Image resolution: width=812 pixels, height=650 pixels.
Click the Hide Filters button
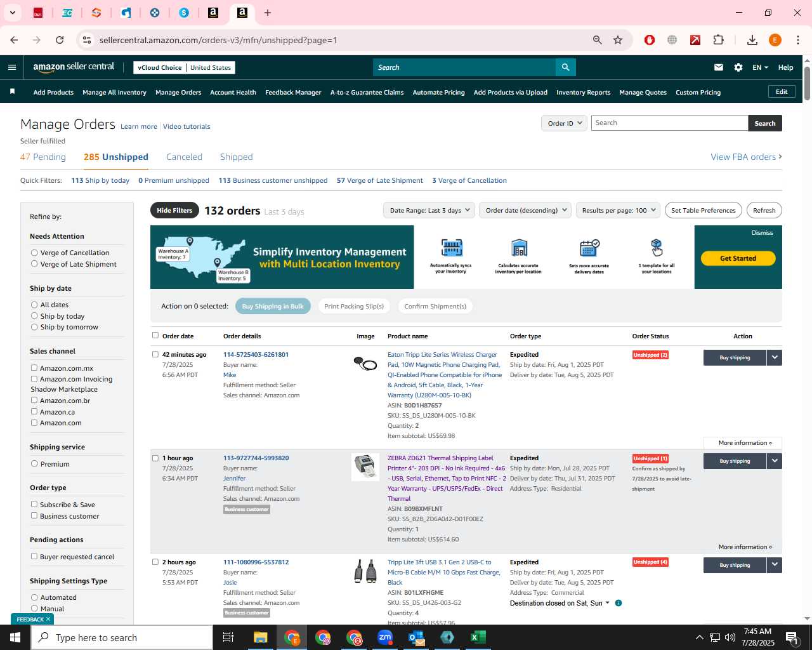click(174, 210)
